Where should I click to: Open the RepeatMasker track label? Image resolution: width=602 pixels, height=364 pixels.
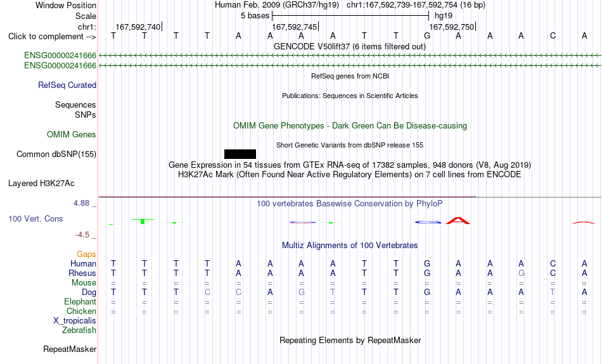click(70, 349)
